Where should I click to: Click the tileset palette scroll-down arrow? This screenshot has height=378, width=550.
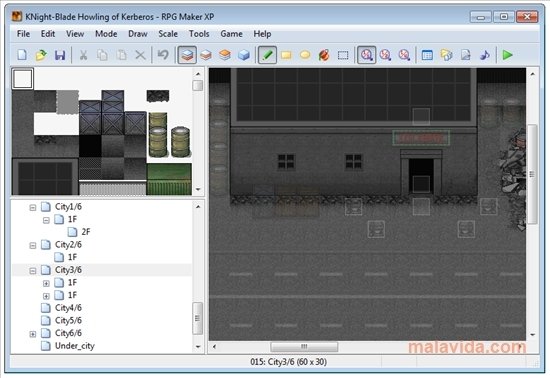pyautogui.click(x=198, y=189)
